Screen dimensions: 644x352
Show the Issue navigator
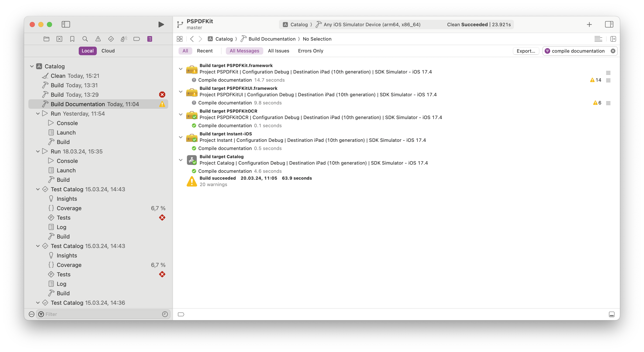[x=98, y=39]
